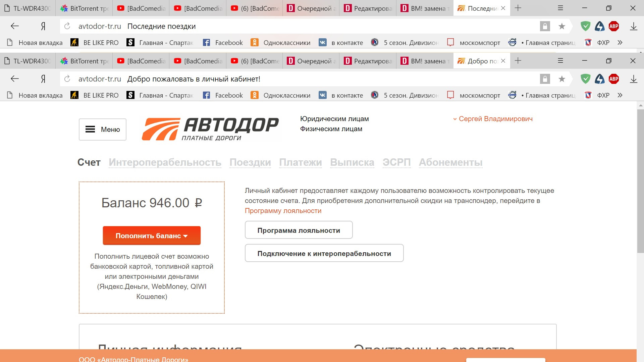The image size is (644, 362).
Task: Open the Физическим лицам link
Action: (x=331, y=129)
